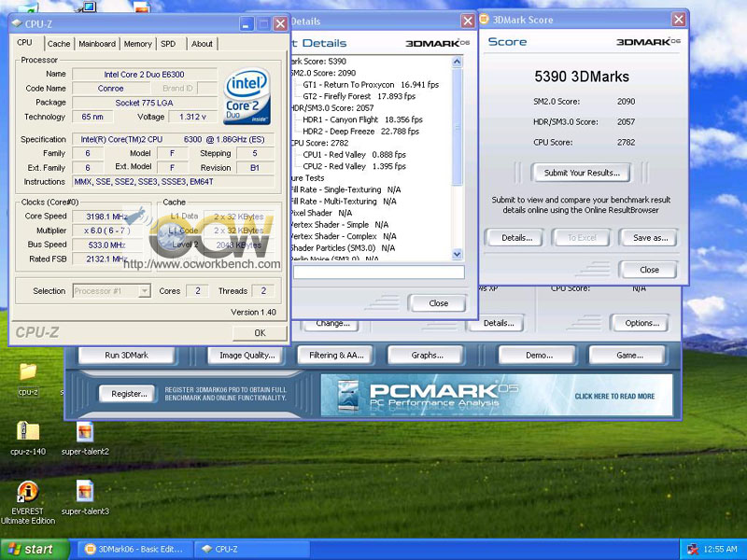Select HDR2 - Deep Freeze result
The width and height of the screenshot is (747, 560).
tap(360, 131)
